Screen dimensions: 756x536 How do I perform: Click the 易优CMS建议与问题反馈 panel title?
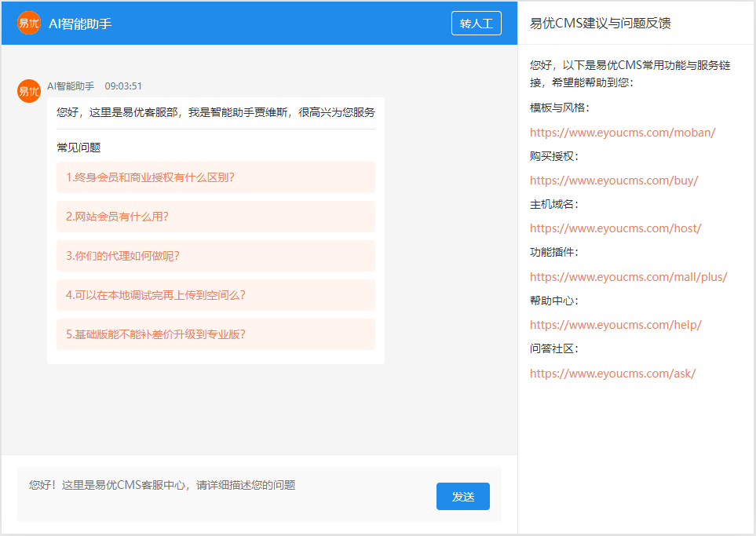pos(600,23)
